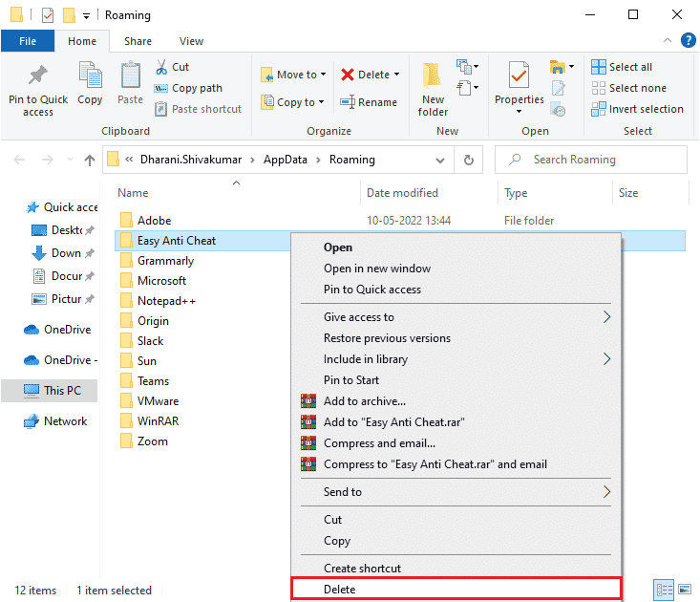Collapse the ribbon with the caret arrow
The width and height of the screenshot is (700, 602).
pos(668,40)
